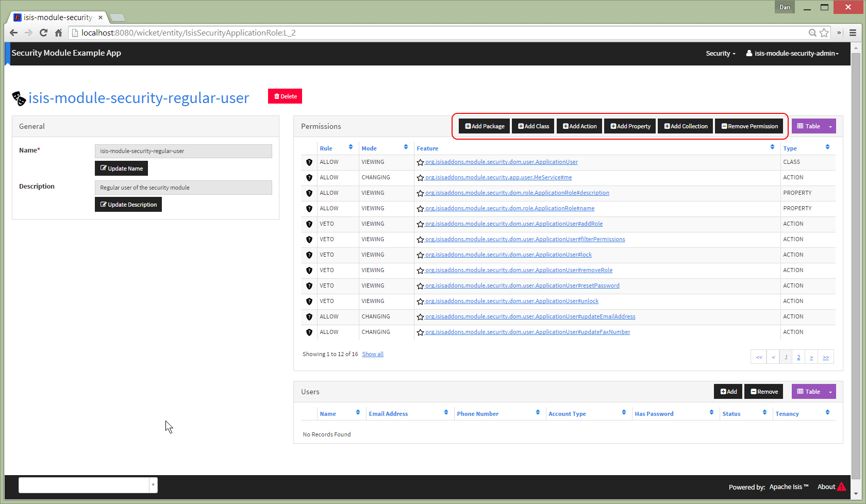Click the back navigation arrow in browser
This screenshot has width=866, height=504.
tap(14, 32)
